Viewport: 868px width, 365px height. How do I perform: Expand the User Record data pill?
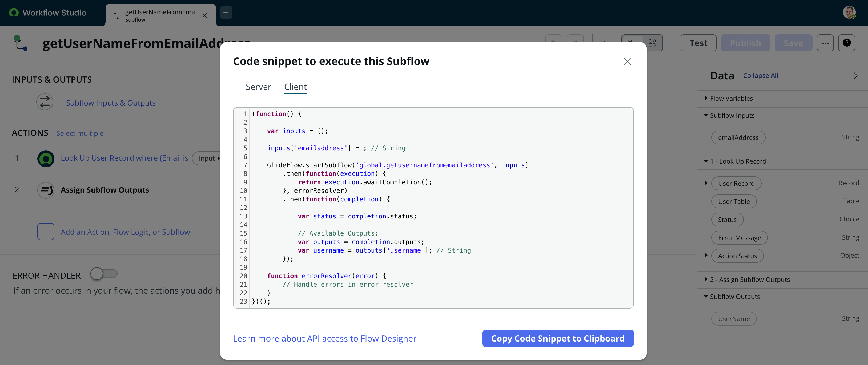coord(706,183)
